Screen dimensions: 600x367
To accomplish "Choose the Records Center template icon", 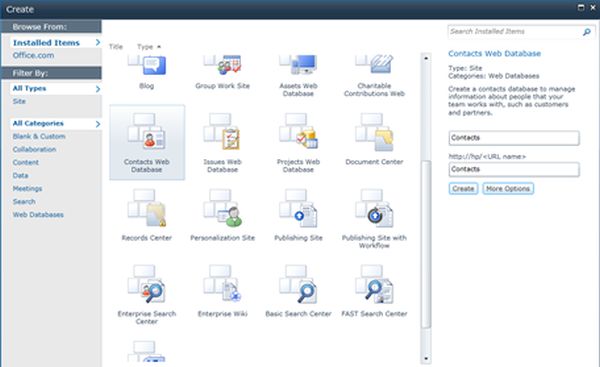I will 147,208.
